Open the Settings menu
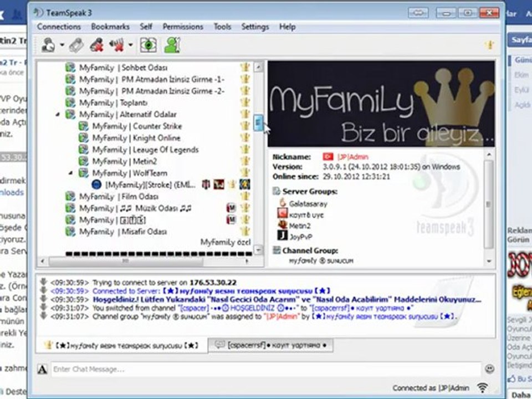 coord(255,27)
